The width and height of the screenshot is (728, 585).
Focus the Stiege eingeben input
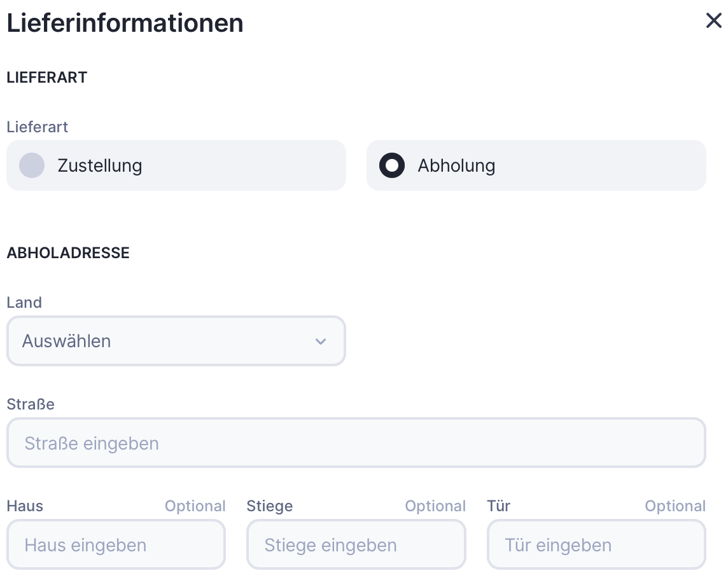click(x=356, y=544)
